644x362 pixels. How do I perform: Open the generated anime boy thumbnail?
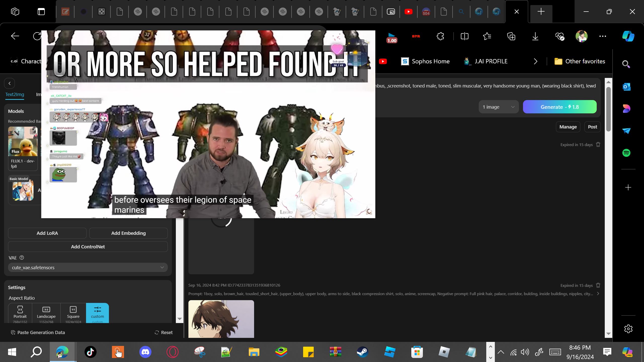tap(221, 319)
